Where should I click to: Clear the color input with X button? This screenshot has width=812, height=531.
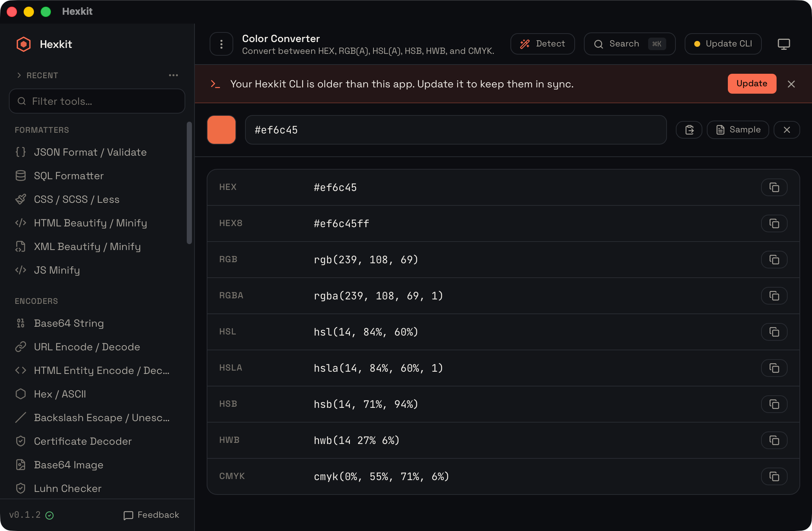(x=787, y=130)
